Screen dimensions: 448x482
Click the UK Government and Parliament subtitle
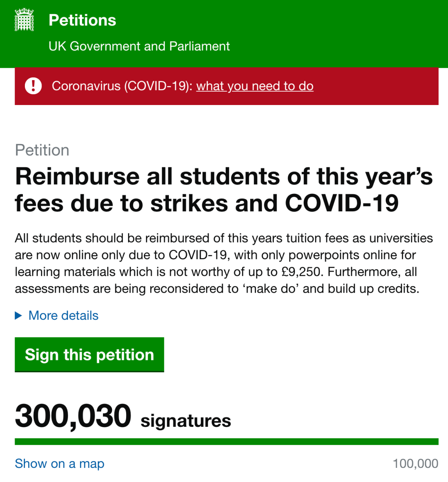(139, 46)
